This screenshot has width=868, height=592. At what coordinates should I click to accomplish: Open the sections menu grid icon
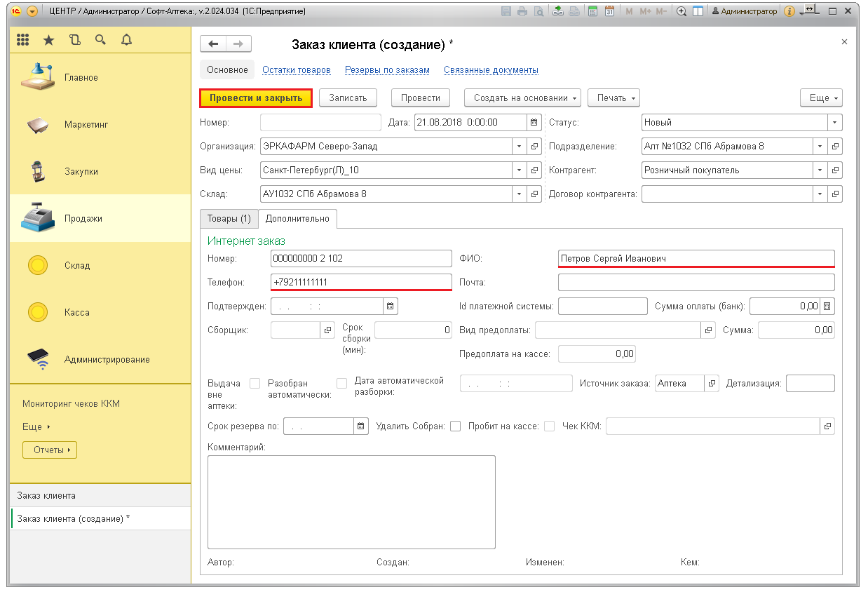click(x=22, y=41)
